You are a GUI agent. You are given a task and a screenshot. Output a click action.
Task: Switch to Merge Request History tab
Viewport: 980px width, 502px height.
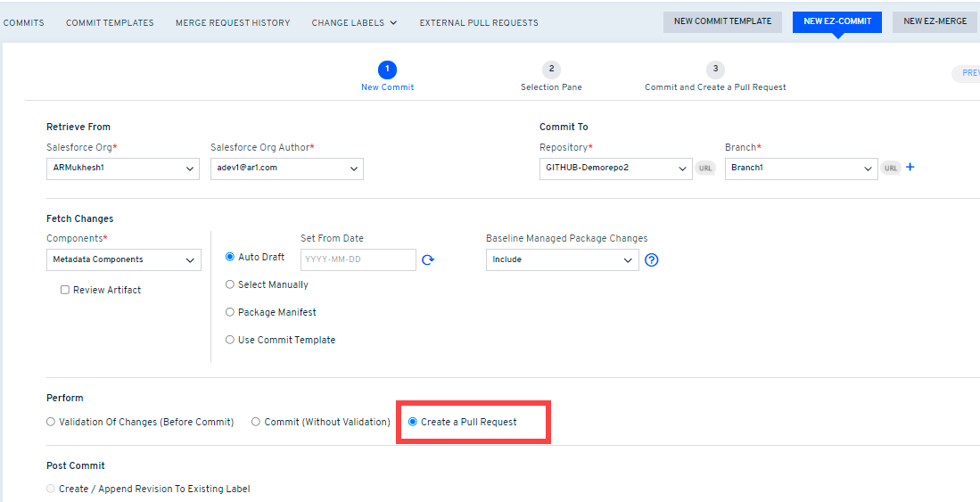coord(232,22)
